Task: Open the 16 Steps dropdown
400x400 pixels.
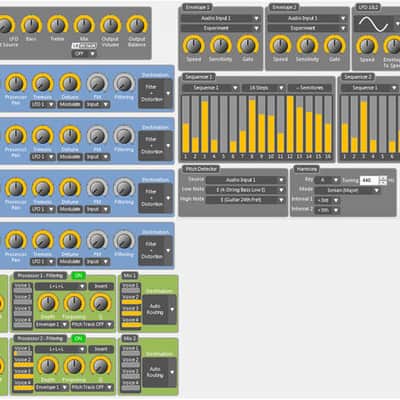Action: pyautogui.click(x=263, y=88)
